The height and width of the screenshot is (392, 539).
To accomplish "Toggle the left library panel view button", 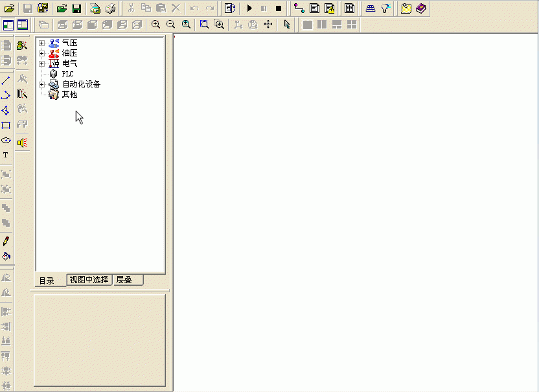I will pos(8,25).
